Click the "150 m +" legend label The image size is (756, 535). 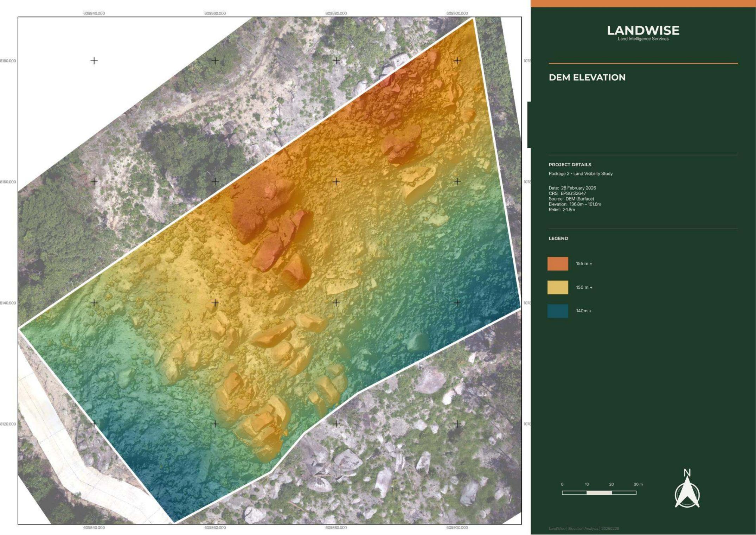[584, 287]
